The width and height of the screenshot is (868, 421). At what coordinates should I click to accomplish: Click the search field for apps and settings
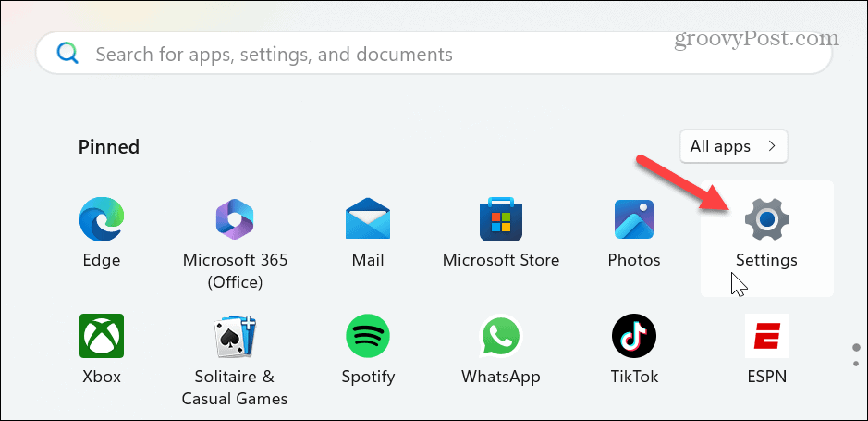click(434, 54)
